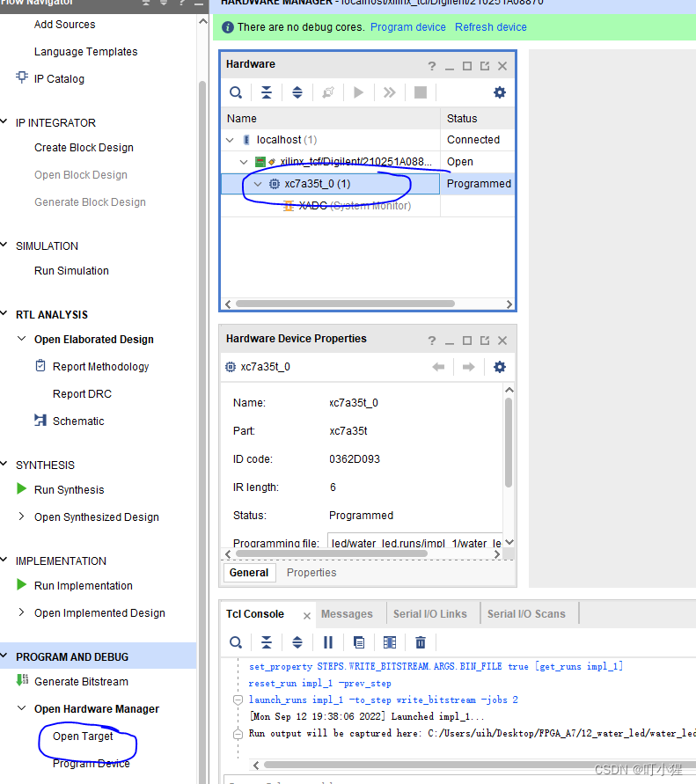Collapse launch_runs entry in Tcl Console
This screenshot has height=784, width=696.
click(238, 700)
